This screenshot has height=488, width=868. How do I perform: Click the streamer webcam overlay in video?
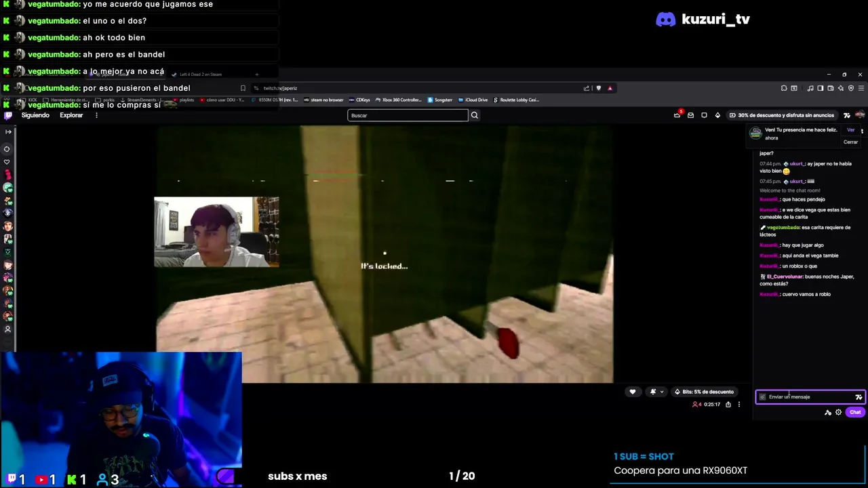pos(216,232)
